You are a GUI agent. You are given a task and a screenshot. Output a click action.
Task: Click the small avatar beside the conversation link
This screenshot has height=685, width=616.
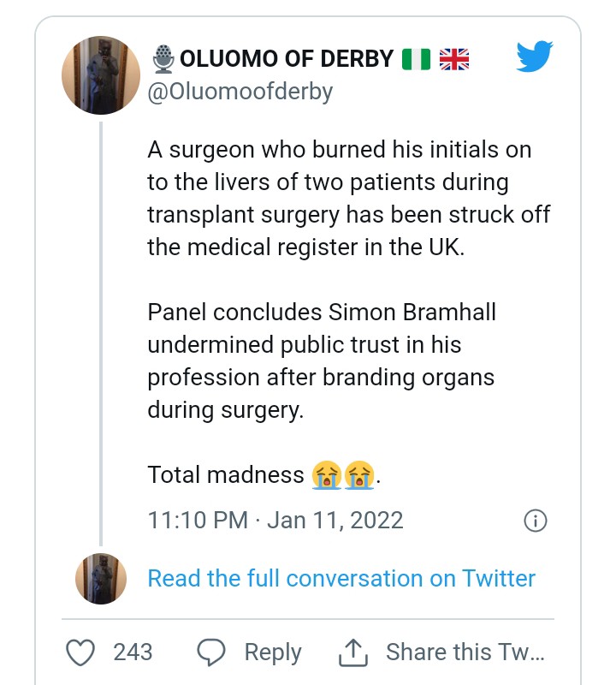pyautogui.click(x=101, y=579)
